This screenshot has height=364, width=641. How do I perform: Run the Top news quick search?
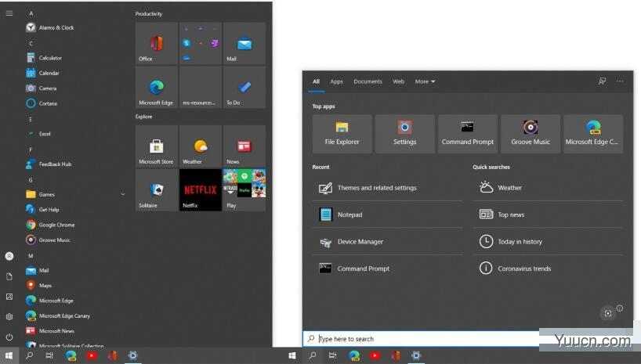pos(548,214)
